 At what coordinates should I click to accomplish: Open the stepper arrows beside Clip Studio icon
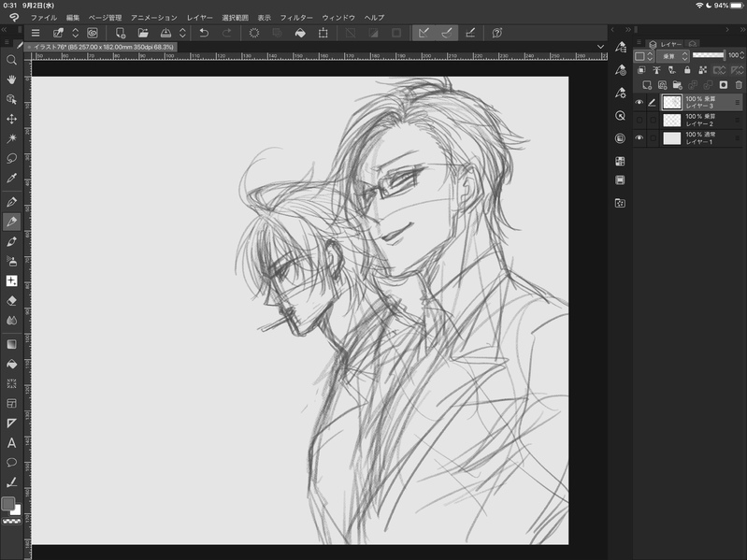coord(76,33)
